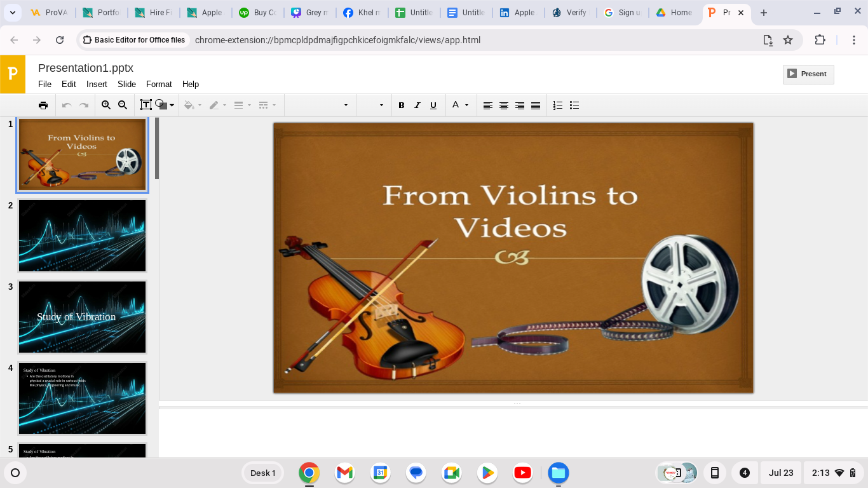868x488 pixels.
Task: Click the numbered list icon
Action: [558, 105]
